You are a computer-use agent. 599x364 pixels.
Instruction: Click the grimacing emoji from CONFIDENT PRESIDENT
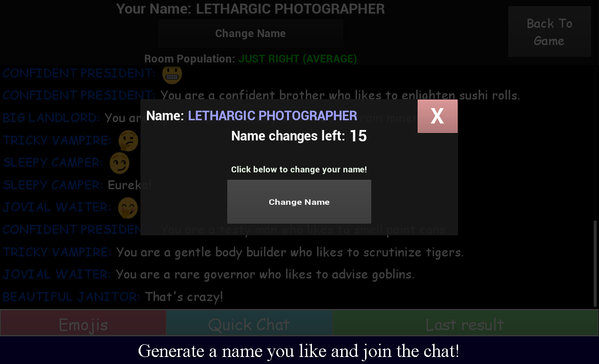point(172,73)
